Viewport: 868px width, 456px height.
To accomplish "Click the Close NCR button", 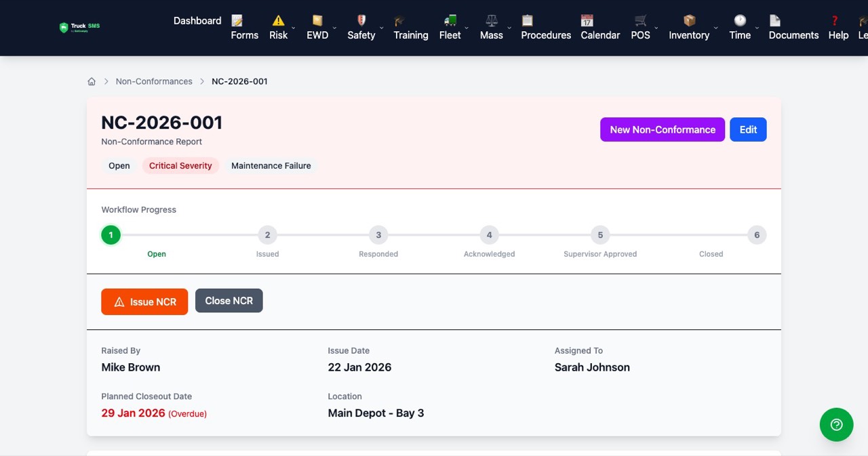I will [229, 301].
